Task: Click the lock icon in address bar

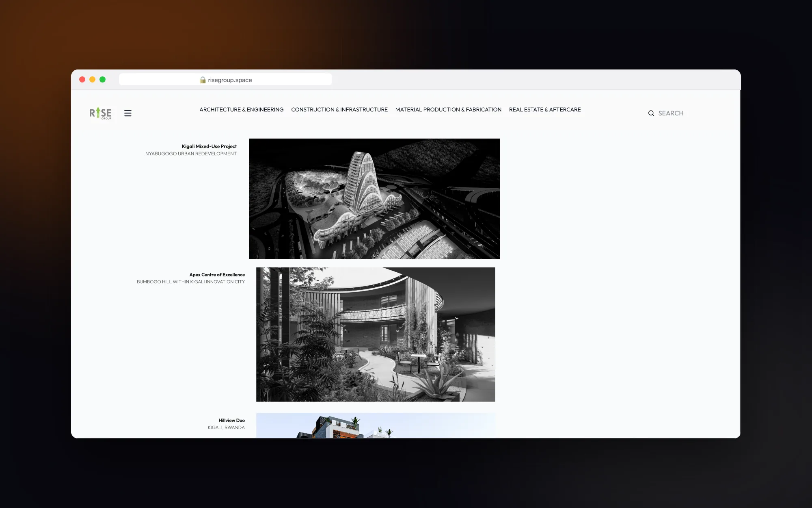Action: 203,80
